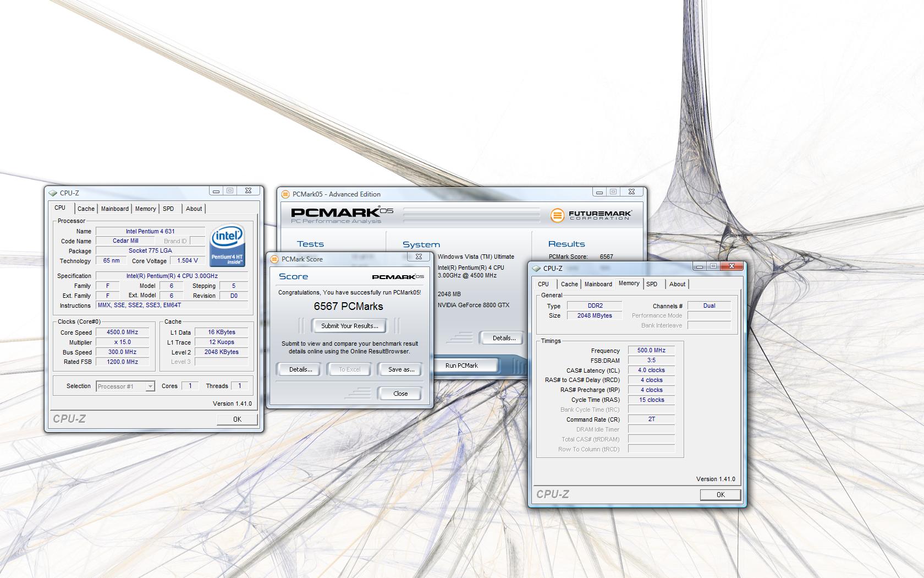Click the Multiplier x 15.0 value
Viewport: 924px width, 578px height.
click(x=123, y=342)
